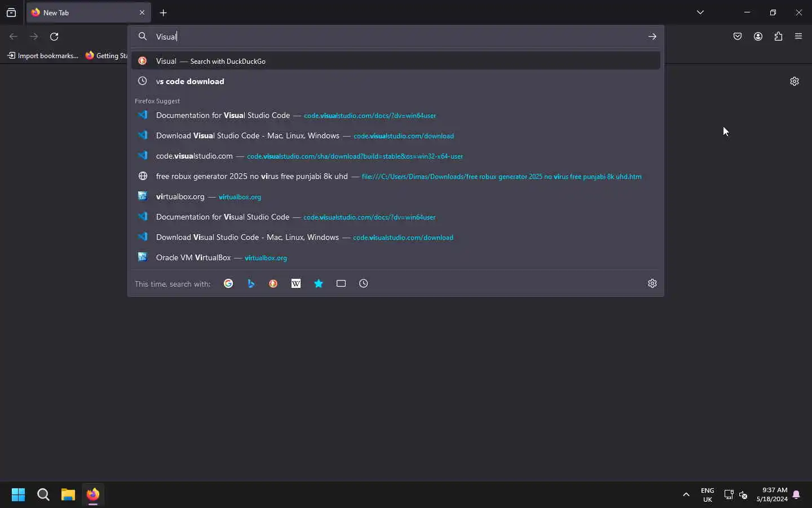
Task: Open virtualbox.org suggestion
Action: [x=396, y=196]
